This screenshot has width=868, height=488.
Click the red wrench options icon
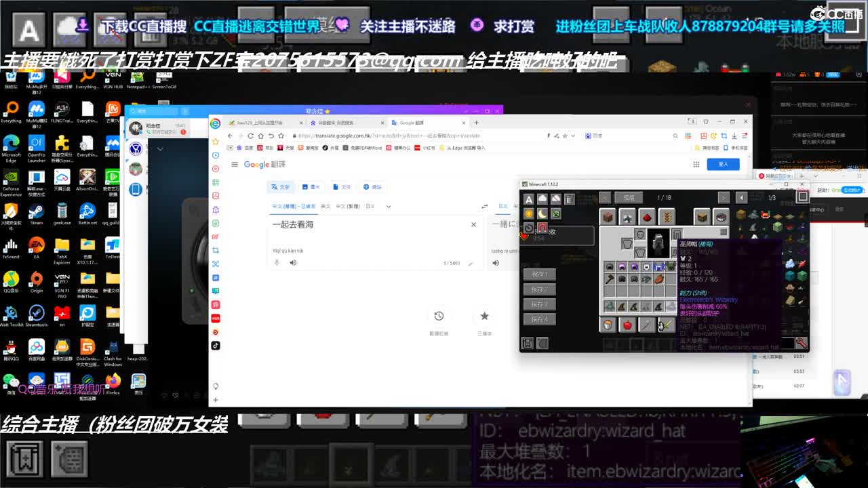pyautogui.click(x=802, y=344)
